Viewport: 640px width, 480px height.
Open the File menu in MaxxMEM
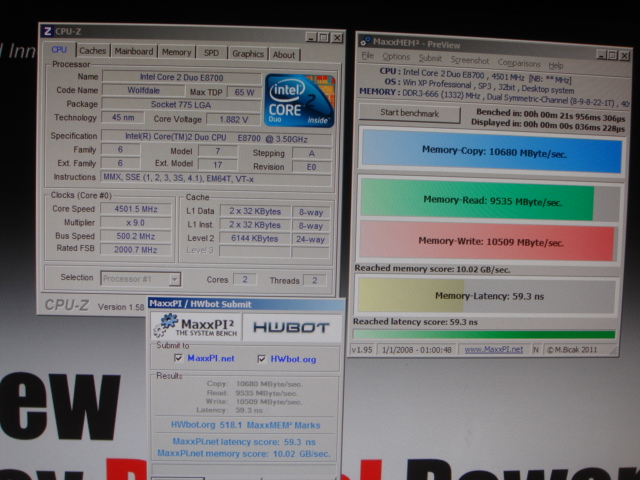[367, 56]
